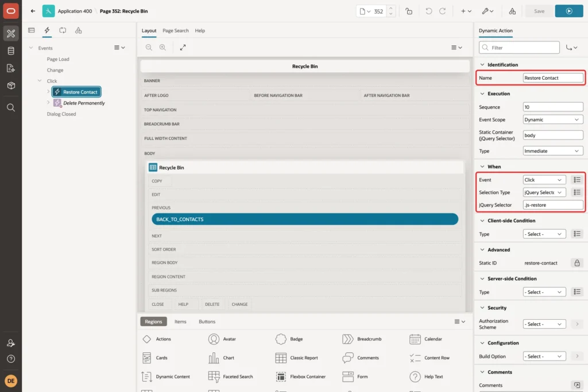Zoom out the layout view
This screenshot has height=392, width=588.
pyautogui.click(x=149, y=47)
